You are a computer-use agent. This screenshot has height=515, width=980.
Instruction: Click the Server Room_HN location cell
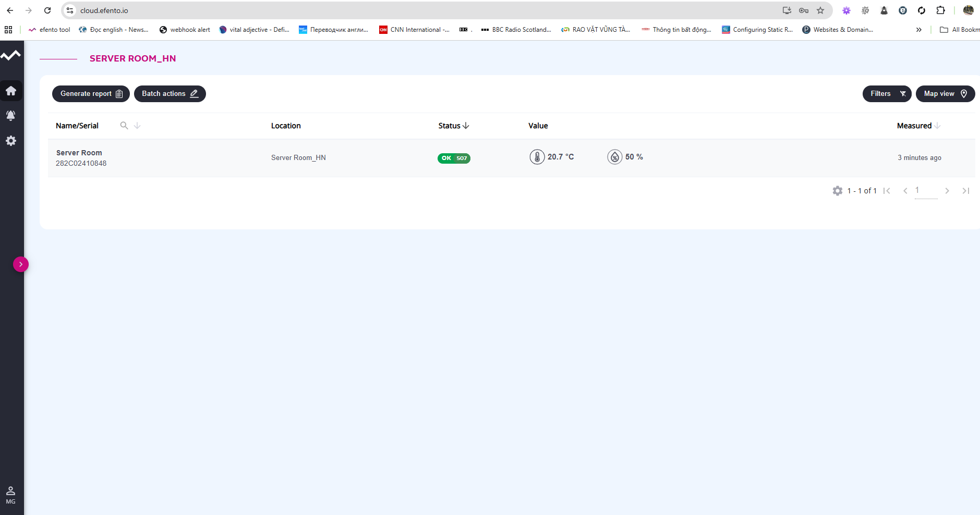tap(298, 157)
